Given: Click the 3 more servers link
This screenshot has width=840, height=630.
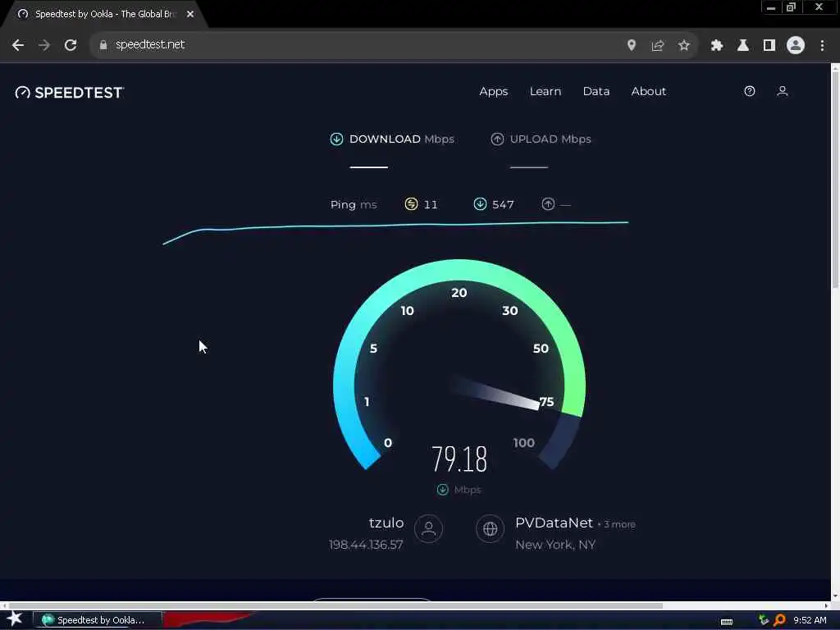Looking at the screenshot, I should tap(619, 524).
